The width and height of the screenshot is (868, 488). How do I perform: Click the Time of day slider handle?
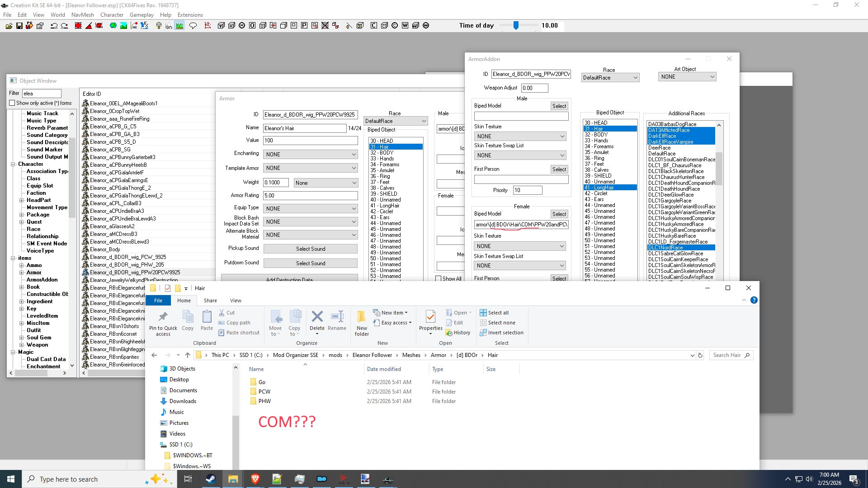pyautogui.click(x=516, y=26)
